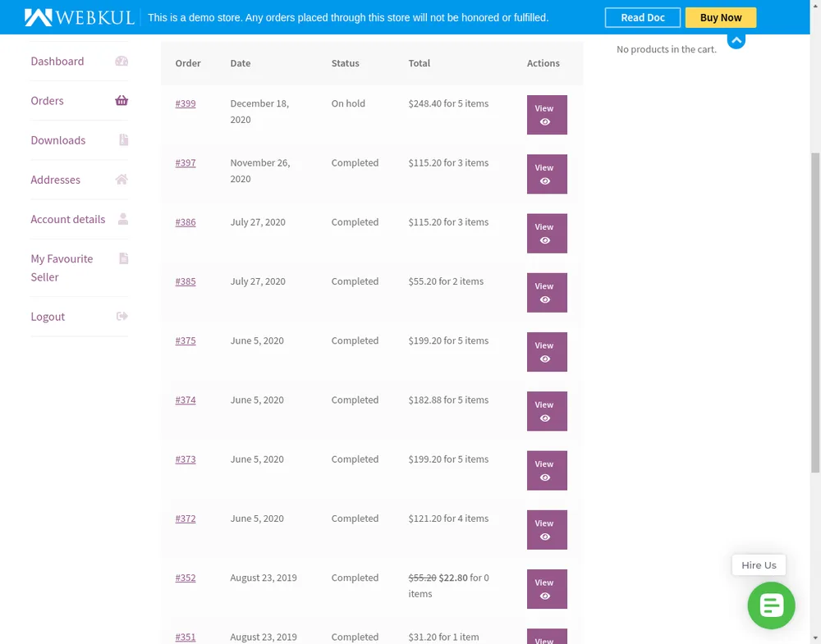Click the Read Doc button
821x644 pixels.
643,17
